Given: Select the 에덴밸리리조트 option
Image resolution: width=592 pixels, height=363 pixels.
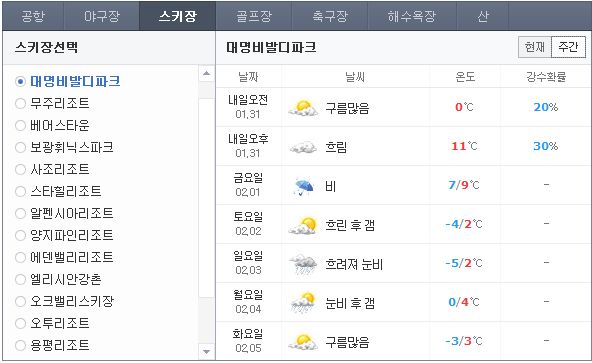Looking at the screenshot, I should pyautogui.click(x=20, y=257).
